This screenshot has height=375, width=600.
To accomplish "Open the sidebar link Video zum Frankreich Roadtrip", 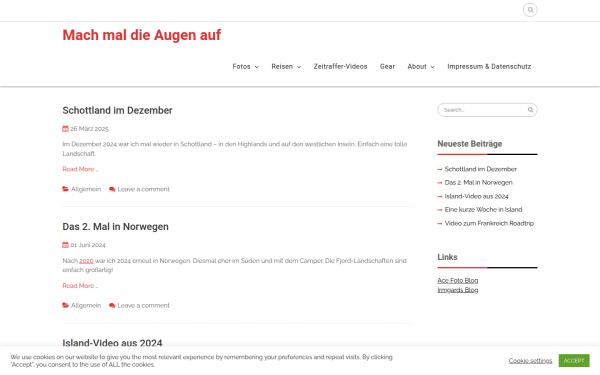I will coord(489,223).
